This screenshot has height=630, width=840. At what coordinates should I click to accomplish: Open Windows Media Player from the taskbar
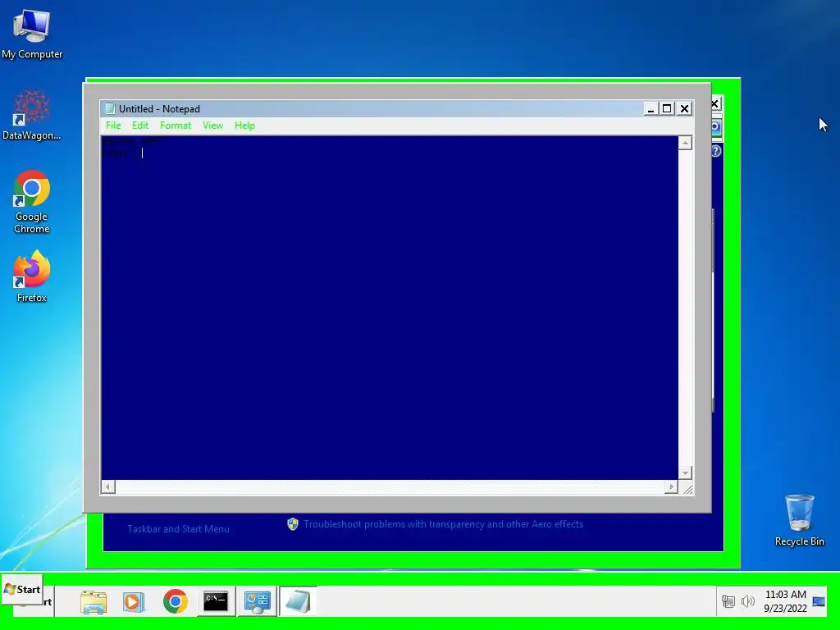pos(134,601)
